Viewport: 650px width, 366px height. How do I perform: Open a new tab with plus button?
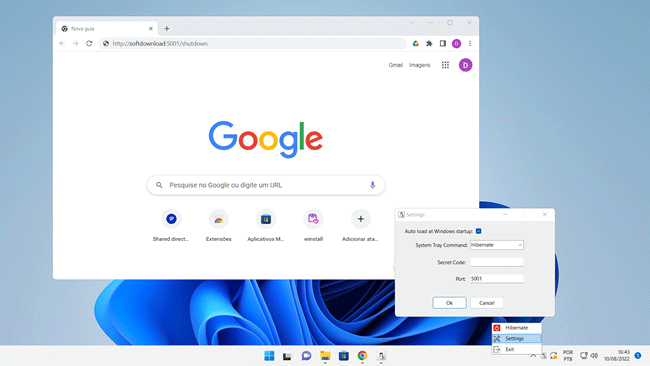point(167,29)
